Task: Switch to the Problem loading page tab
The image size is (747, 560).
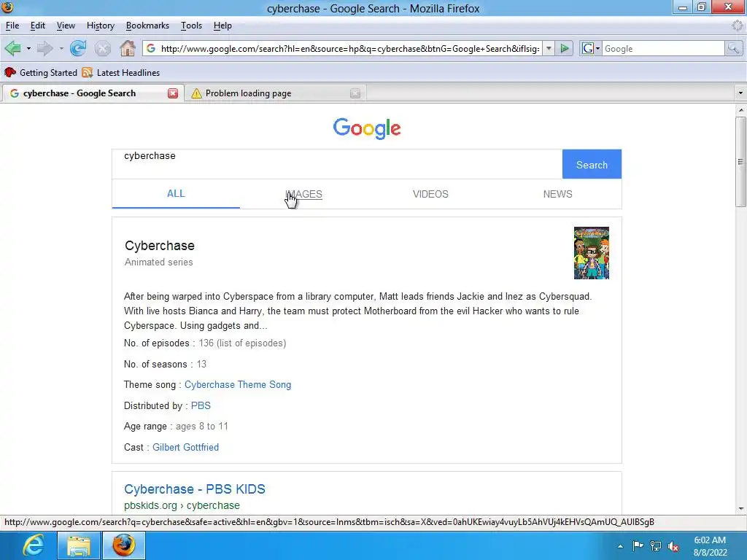Action: [x=275, y=93]
